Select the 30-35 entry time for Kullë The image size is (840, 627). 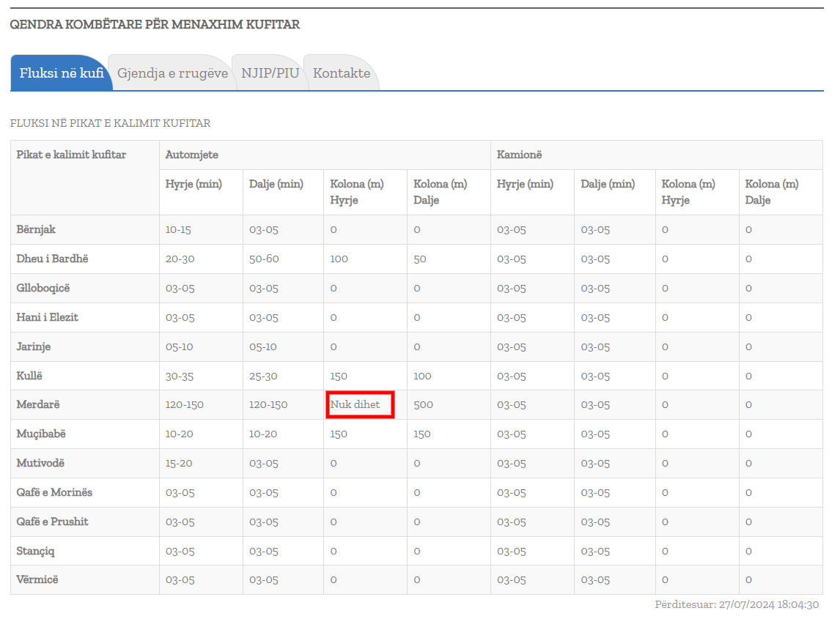180,376
